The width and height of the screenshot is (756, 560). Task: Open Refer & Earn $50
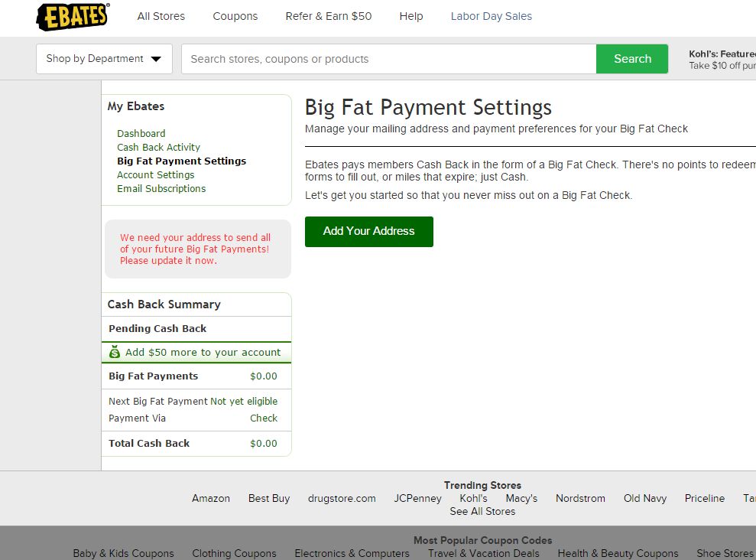pyautogui.click(x=329, y=16)
